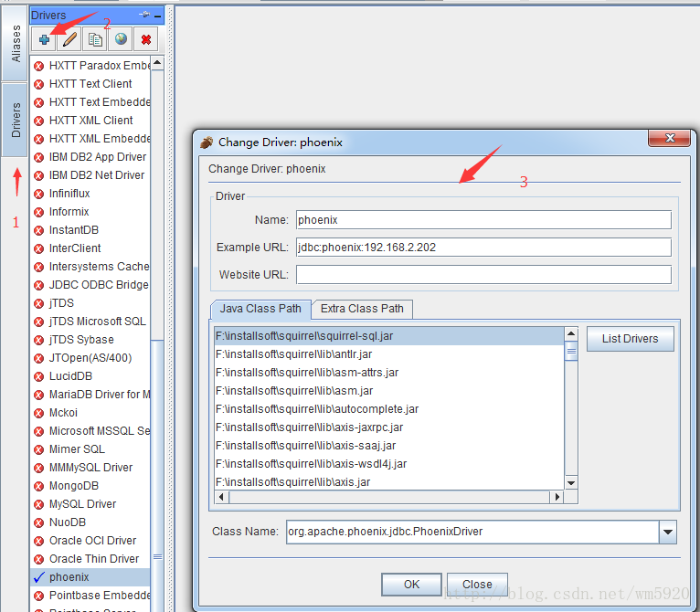Click the Class Name text field
This screenshot has height=612, width=700.
pos(472,532)
